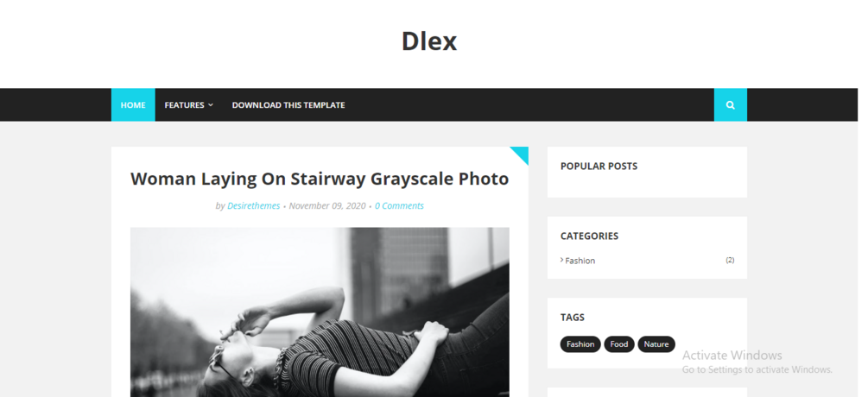This screenshot has height=397, width=868.
Task: Select the Food tag pill
Action: coord(619,343)
